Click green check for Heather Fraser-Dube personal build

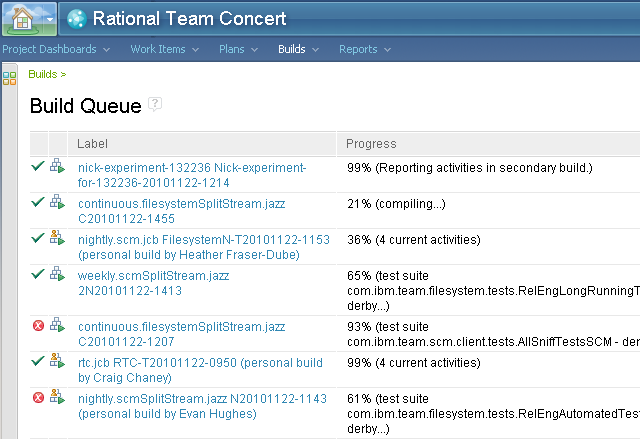pyautogui.click(x=38, y=238)
